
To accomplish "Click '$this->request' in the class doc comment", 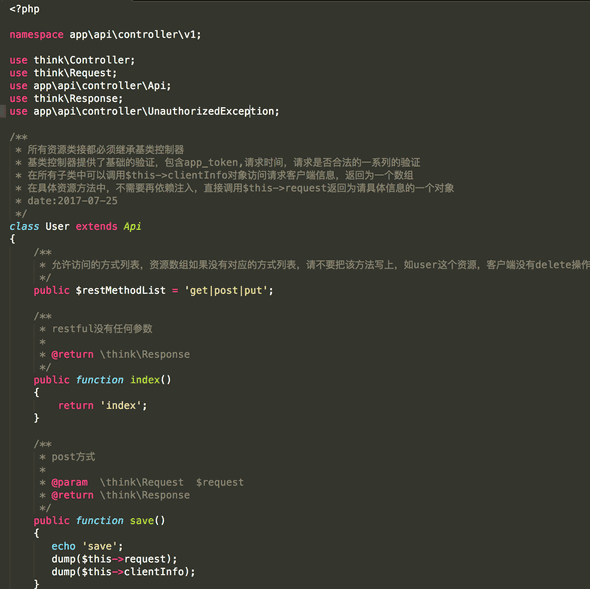I will (284, 188).
